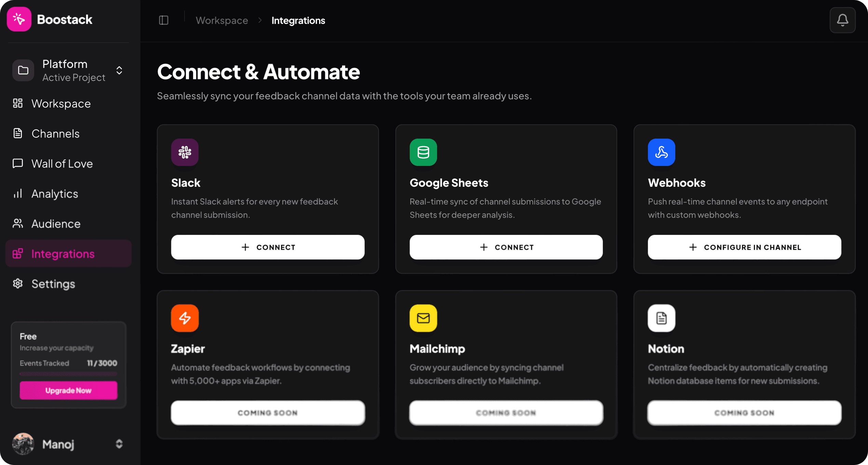Open the Manoj account menu chevron
868x465 pixels.
[119, 443]
